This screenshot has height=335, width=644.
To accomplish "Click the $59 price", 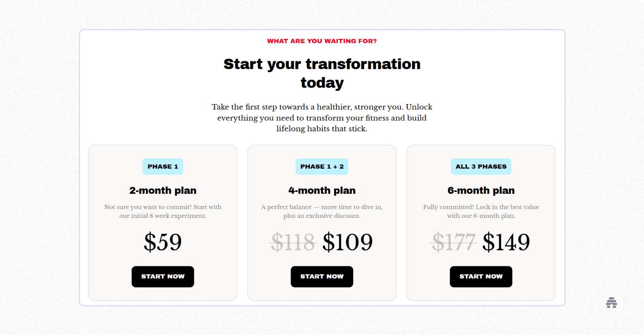I will click(163, 241).
